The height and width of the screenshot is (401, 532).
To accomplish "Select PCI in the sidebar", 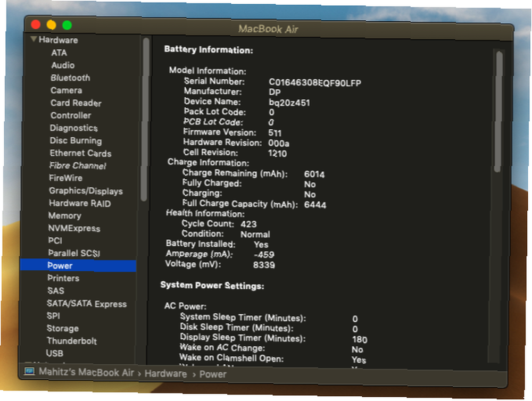I will (55, 240).
